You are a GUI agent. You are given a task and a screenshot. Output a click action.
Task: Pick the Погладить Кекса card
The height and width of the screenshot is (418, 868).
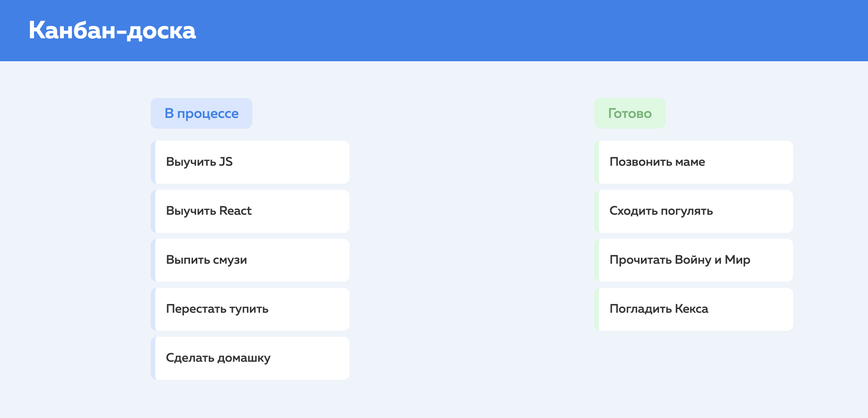click(694, 309)
